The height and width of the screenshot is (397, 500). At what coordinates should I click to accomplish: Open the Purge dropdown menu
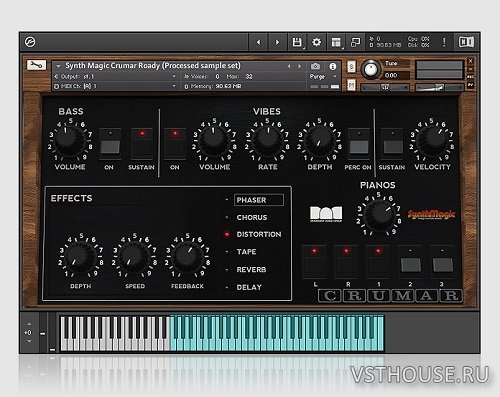point(323,77)
